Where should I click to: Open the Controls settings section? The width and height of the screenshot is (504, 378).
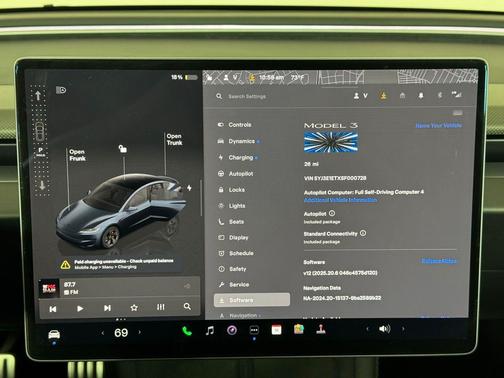(235, 125)
